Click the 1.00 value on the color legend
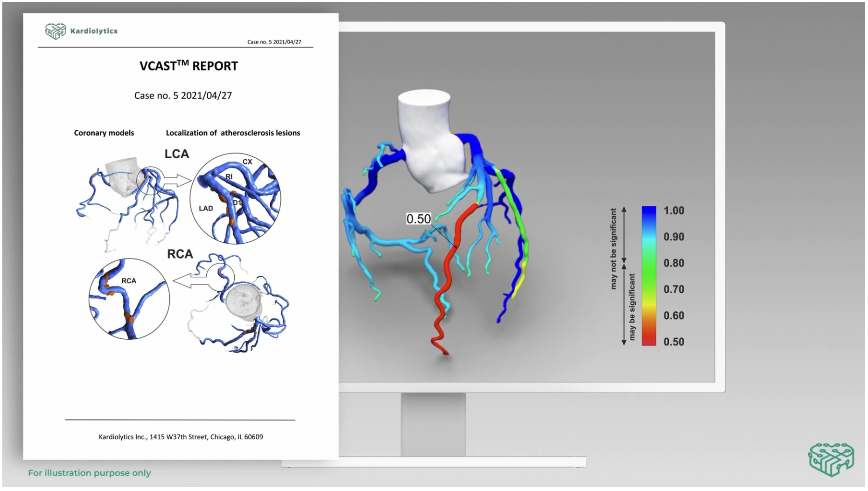The image size is (868, 491). (x=673, y=210)
